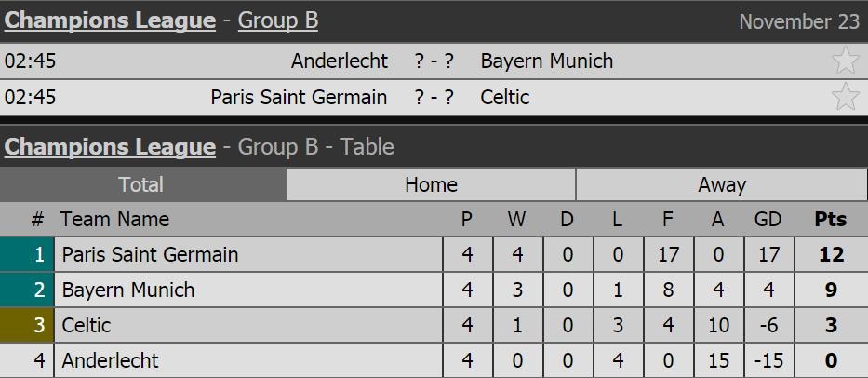This screenshot has width=868, height=378.
Task: Open the Group B link in the fixtures header
Action: (278, 20)
